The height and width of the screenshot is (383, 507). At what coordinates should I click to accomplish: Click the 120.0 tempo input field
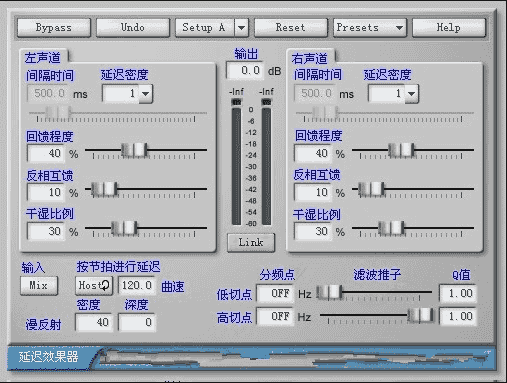tap(137, 286)
